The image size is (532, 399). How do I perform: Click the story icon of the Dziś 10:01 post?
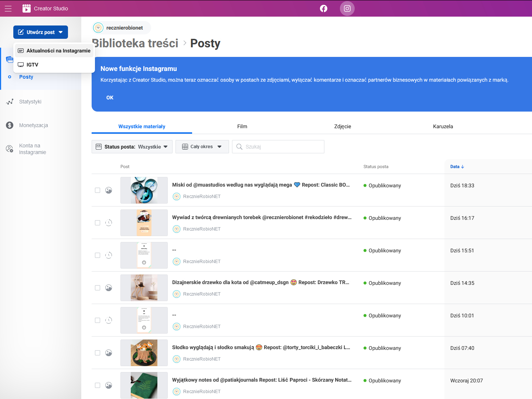(x=109, y=320)
